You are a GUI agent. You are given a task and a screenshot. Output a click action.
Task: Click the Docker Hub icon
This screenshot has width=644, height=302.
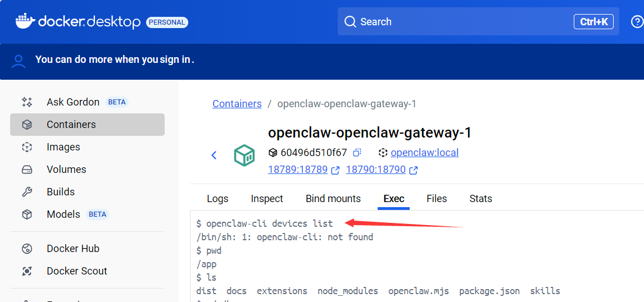pyautogui.click(x=27, y=249)
